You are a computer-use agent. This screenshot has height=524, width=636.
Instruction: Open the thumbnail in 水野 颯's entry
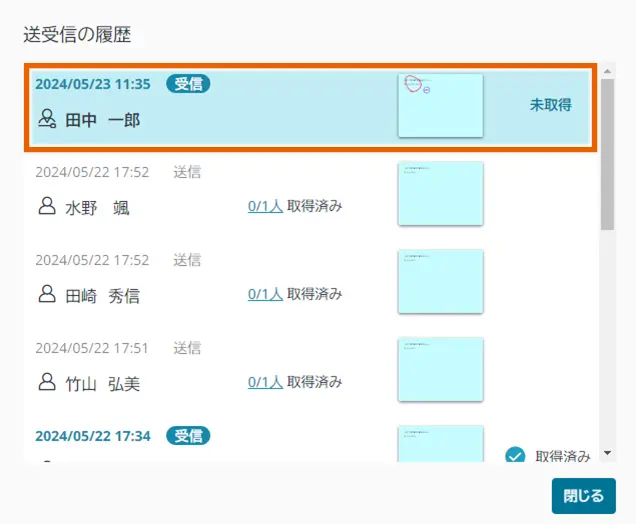tap(440, 193)
